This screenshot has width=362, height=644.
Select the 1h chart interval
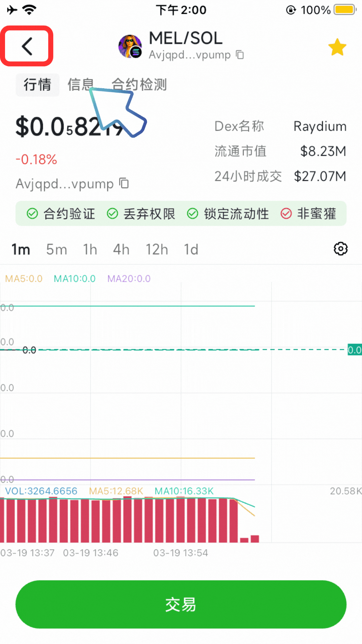coord(90,250)
